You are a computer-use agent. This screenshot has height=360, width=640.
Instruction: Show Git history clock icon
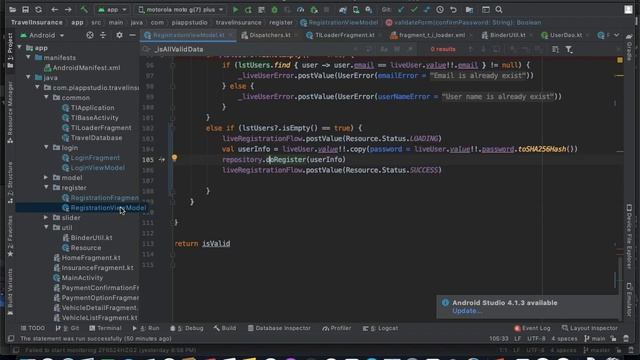click(440, 9)
